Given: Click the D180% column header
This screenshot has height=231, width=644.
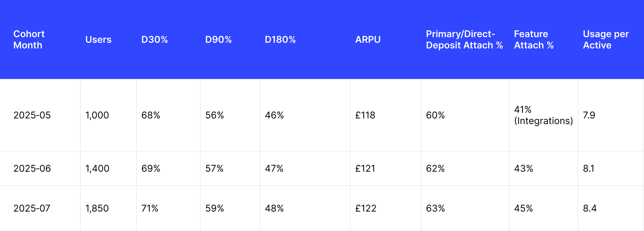Looking at the screenshot, I should click(280, 40).
